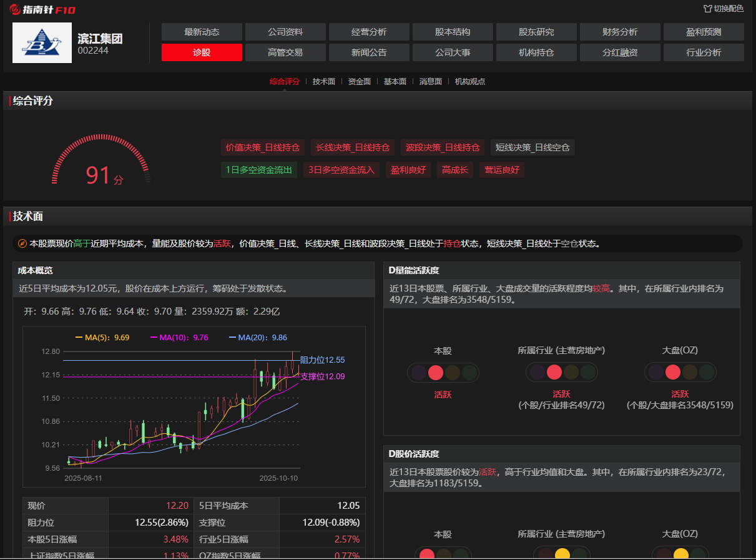
Task: Click the 短线决策_日线空仓 tag
Action: [x=533, y=147]
